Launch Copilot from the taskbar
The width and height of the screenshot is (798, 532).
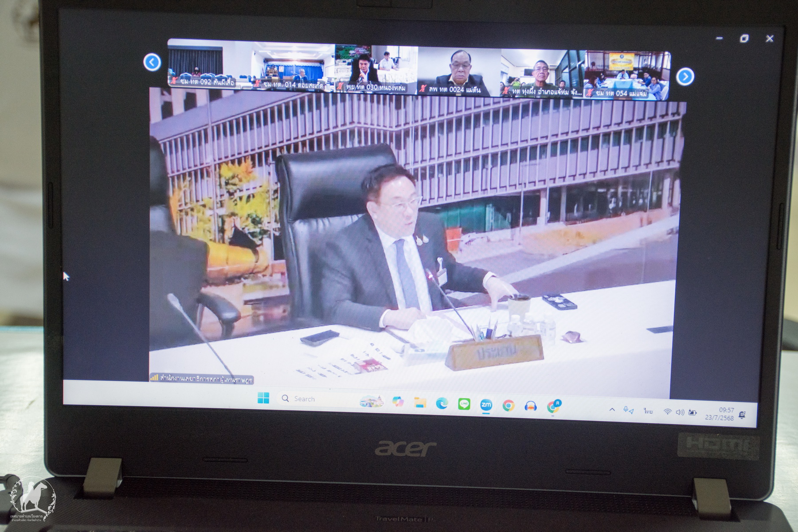[398, 402]
